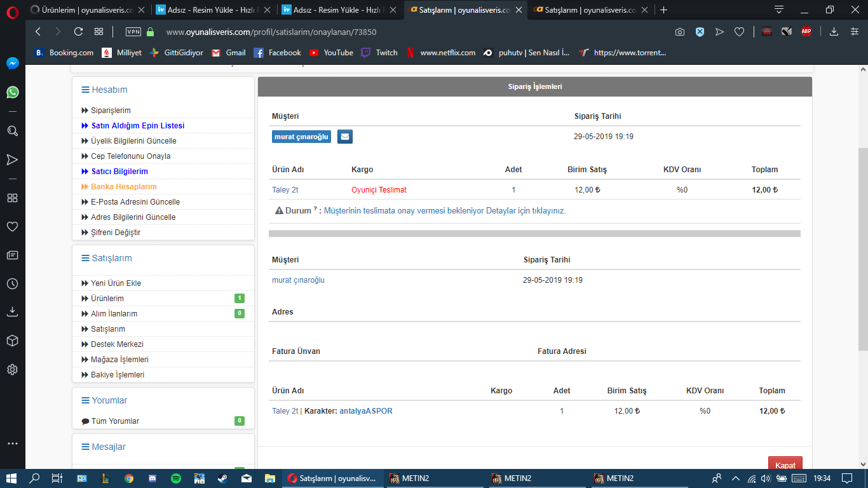Click the murat çınaroğlu customer badge

tap(301, 137)
